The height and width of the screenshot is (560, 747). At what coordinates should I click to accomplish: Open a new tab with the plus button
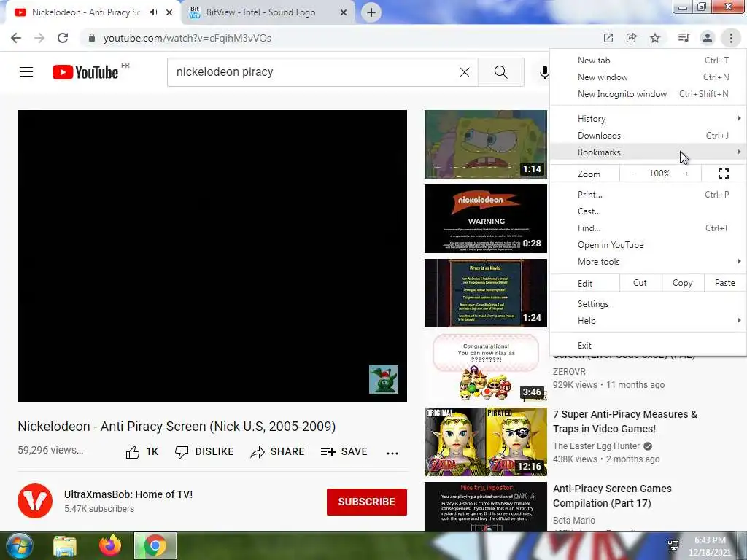371,12
